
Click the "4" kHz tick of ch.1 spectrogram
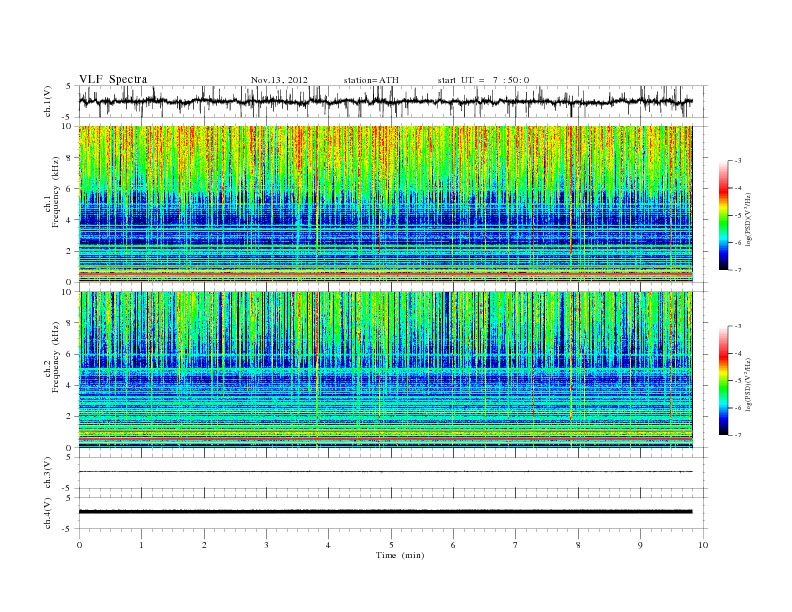click(70, 220)
